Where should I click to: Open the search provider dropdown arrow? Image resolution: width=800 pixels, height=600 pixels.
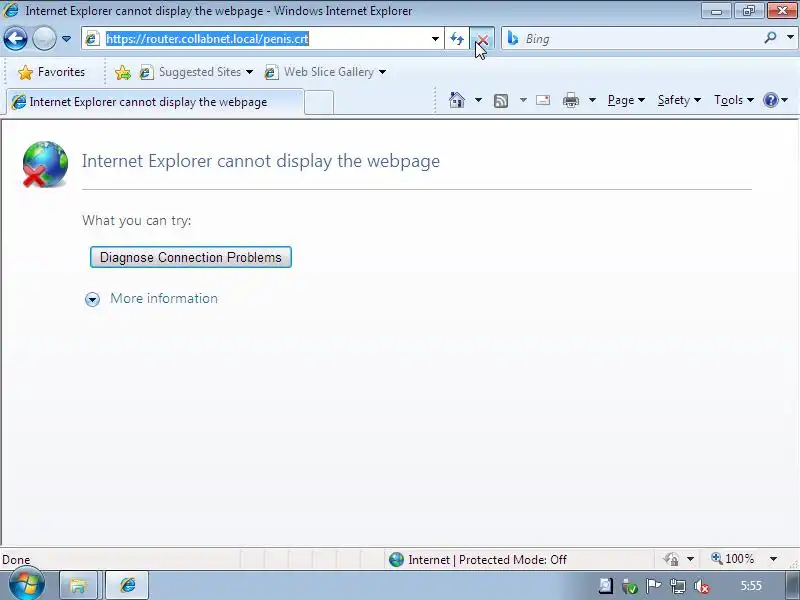(x=790, y=38)
